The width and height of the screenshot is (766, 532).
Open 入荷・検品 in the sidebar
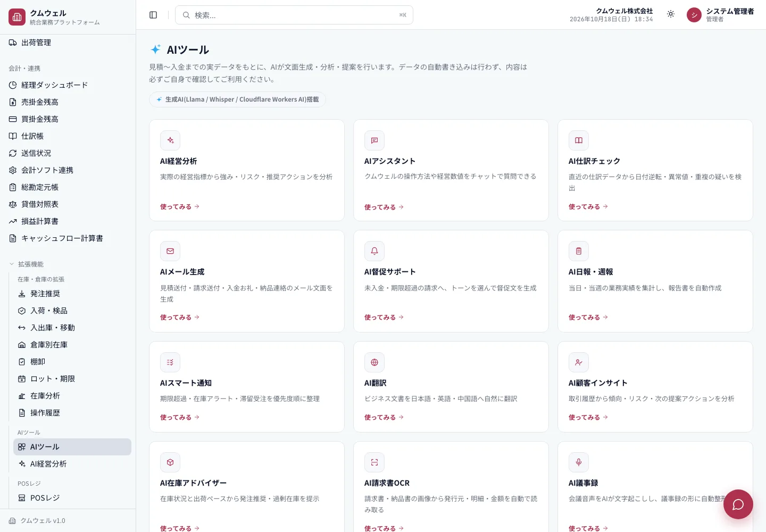(x=72, y=311)
